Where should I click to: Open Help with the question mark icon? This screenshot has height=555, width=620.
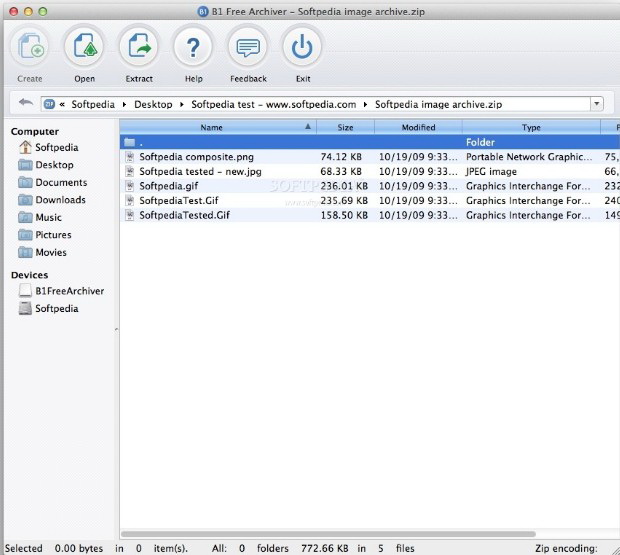click(x=193, y=46)
